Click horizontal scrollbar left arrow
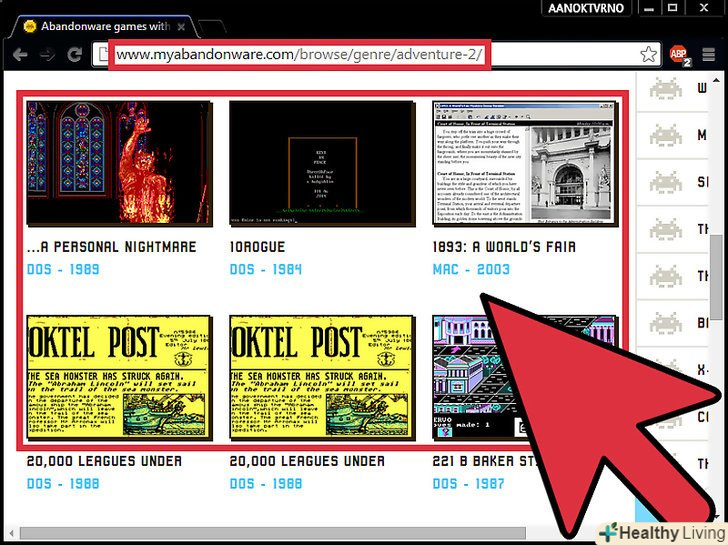Screen dimensions: 728x545 pos(11,533)
